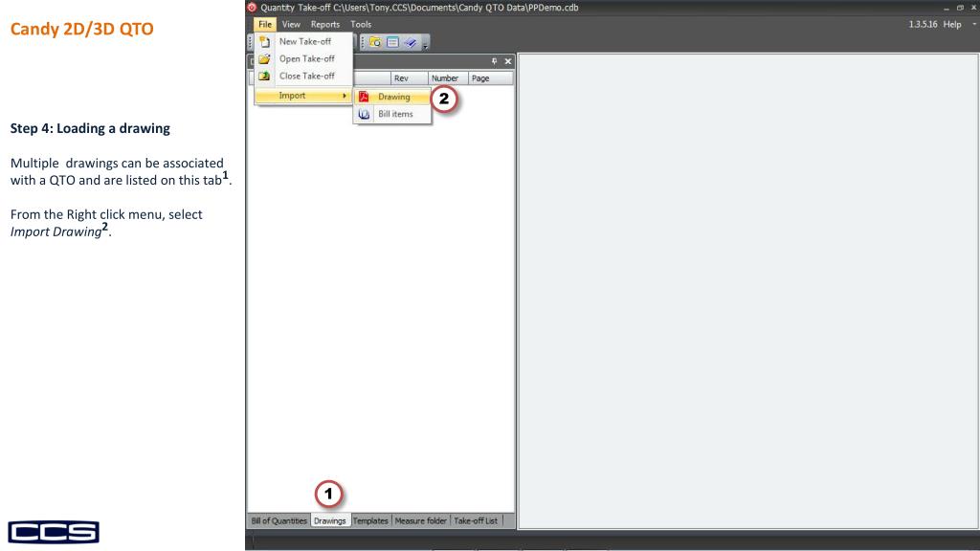The image size is (980, 551).
Task: Click the New Take-off document icon
Action: click(264, 42)
